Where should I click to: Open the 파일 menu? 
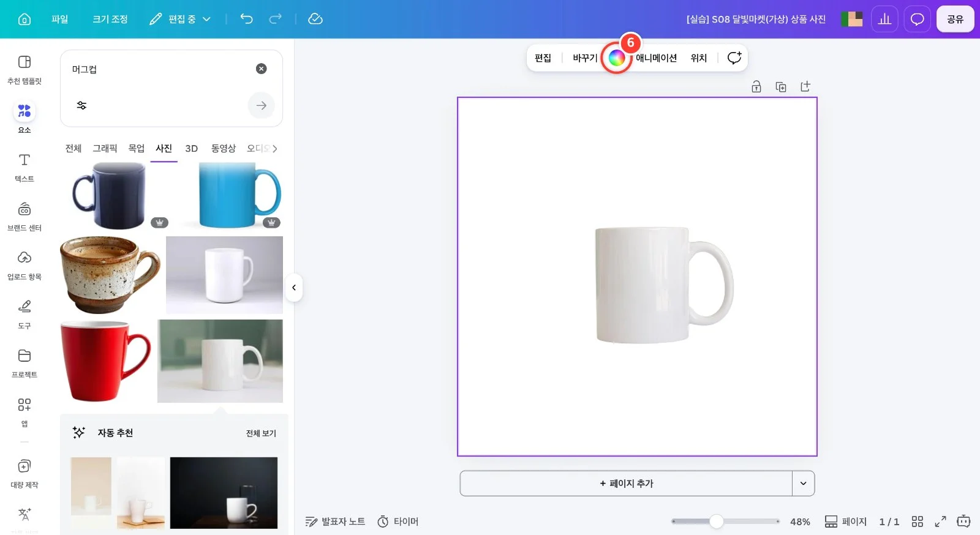pos(59,19)
